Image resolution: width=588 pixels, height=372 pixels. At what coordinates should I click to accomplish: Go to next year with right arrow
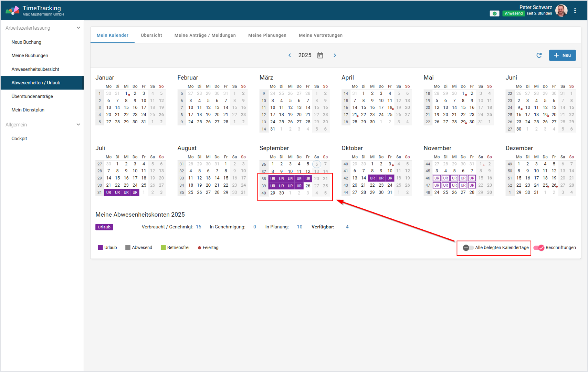[335, 55]
